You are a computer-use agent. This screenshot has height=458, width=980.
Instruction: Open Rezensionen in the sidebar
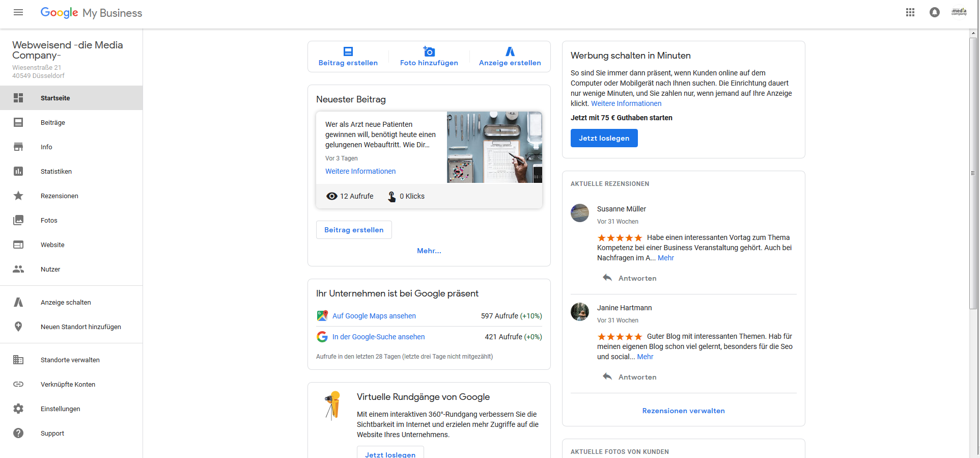(71, 196)
